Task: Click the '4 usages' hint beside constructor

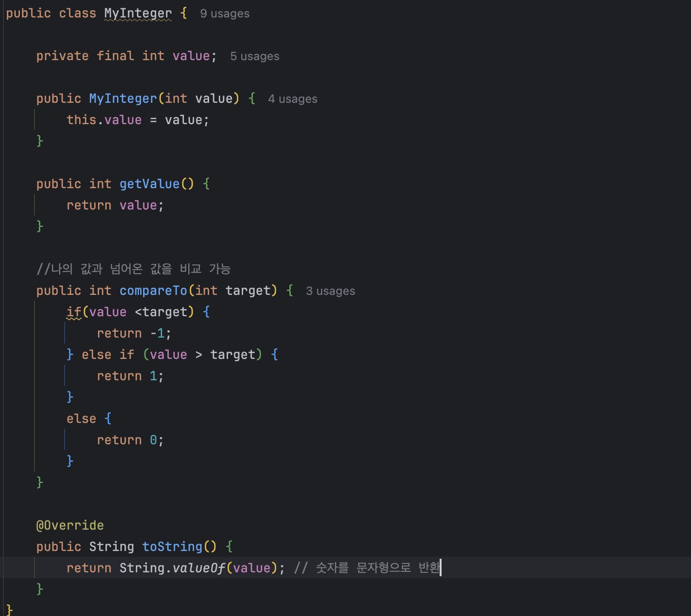Action: point(293,99)
